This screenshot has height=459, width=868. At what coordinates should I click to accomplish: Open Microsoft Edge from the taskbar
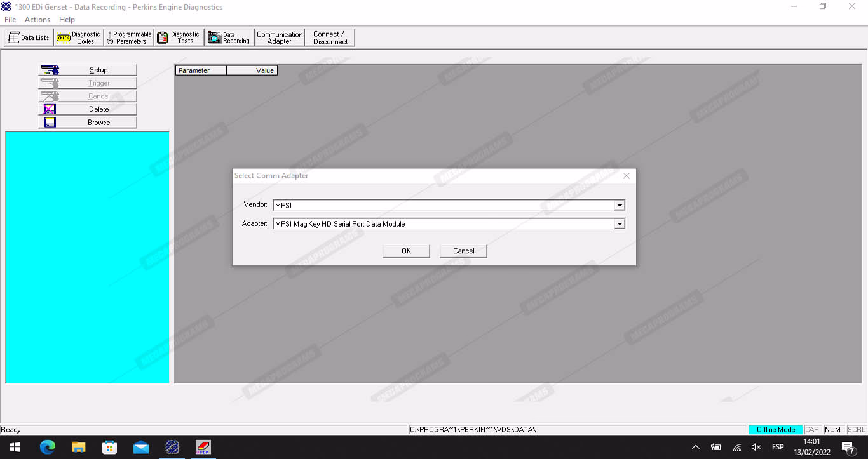[48, 448]
